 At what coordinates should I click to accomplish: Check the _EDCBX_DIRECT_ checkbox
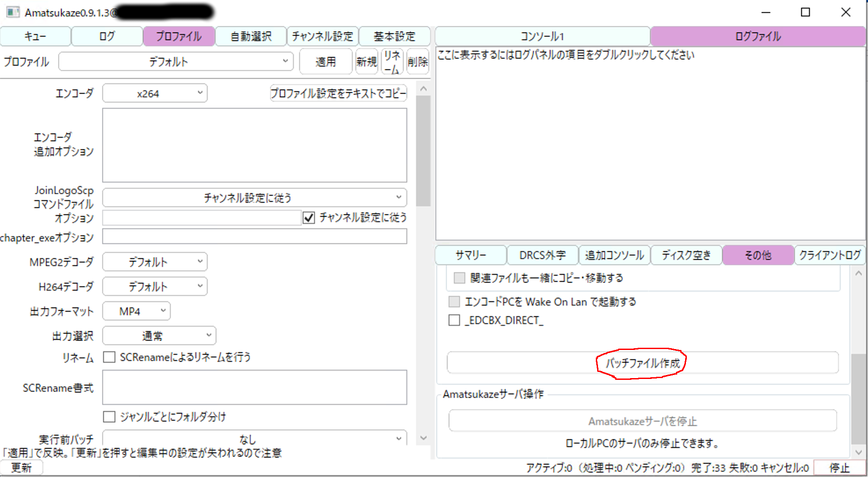pyautogui.click(x=454, y=320)
